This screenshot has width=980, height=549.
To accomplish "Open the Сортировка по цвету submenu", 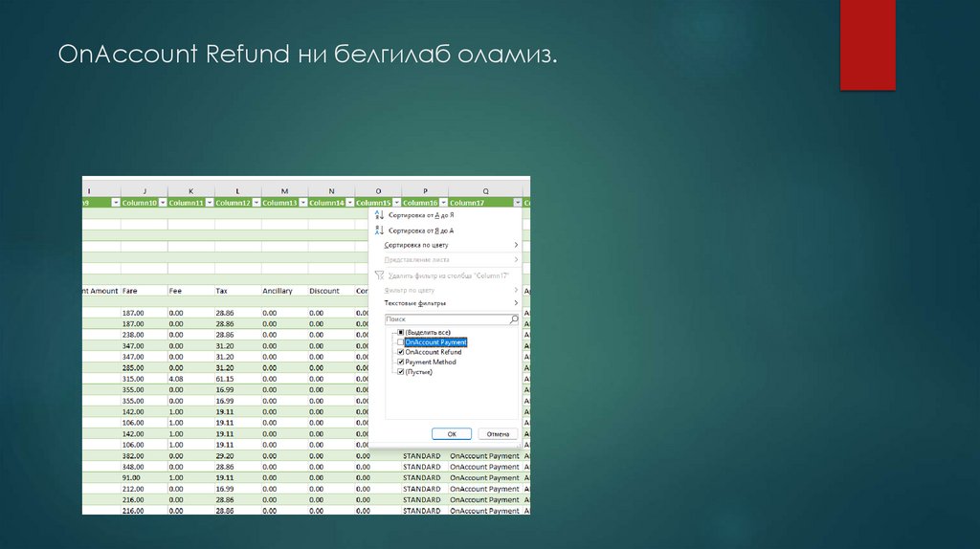I will (450, 245).
